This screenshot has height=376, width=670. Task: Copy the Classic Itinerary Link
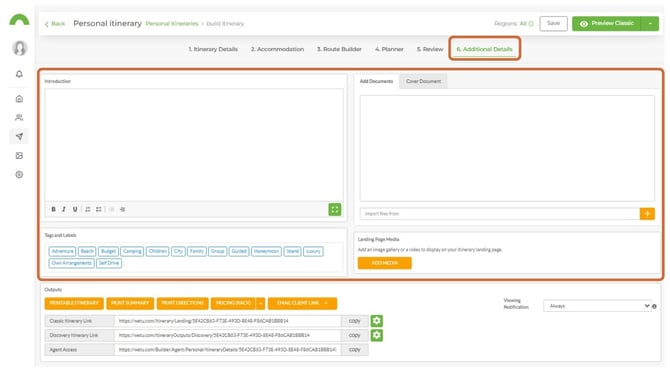(354, 321)
